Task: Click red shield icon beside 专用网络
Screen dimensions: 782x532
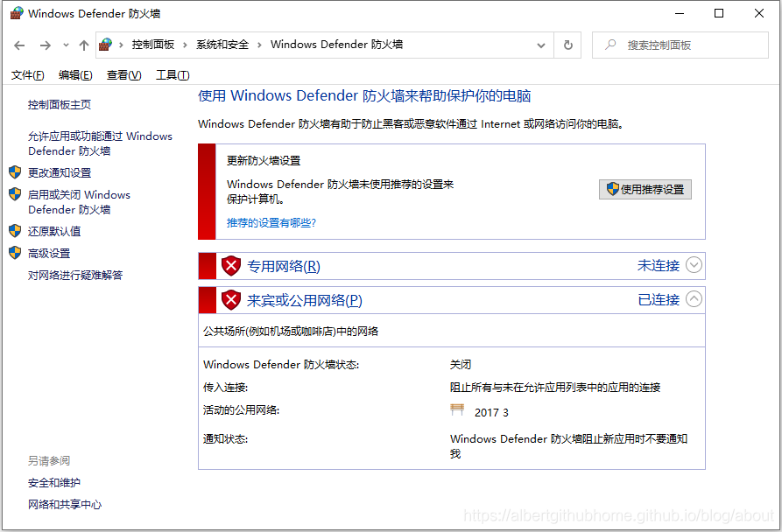Action: pyautogui.click(x=231, y=265)
